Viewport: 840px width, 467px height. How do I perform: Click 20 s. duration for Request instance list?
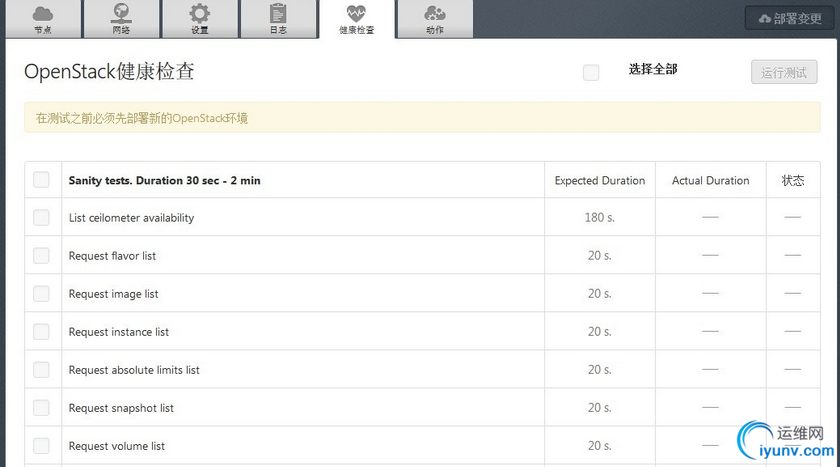pos(600,332)
